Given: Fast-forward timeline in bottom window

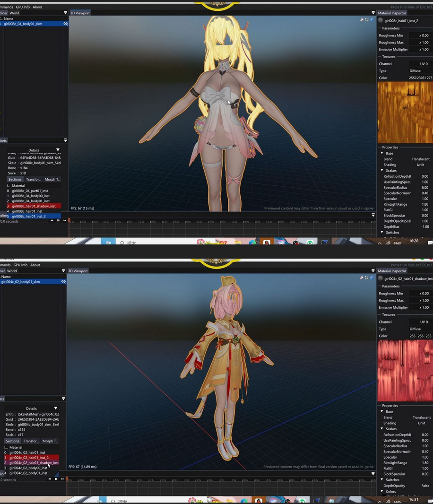Looking at the screenshot, I should click(62, 479).
